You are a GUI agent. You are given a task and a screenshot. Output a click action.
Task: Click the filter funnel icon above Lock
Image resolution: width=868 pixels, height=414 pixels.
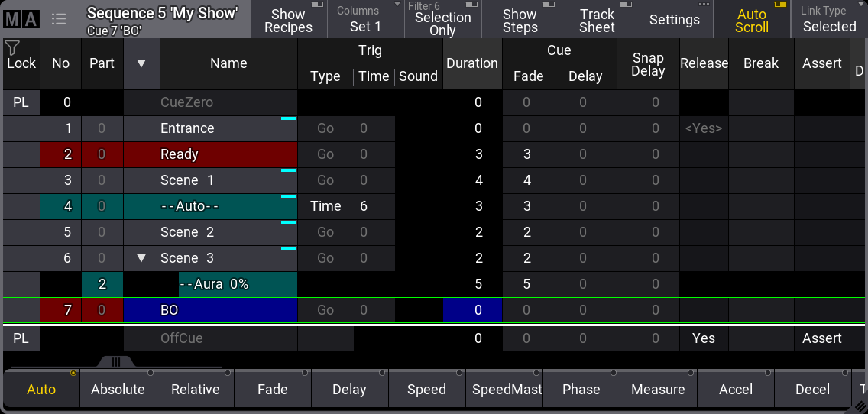coord(12,48)
